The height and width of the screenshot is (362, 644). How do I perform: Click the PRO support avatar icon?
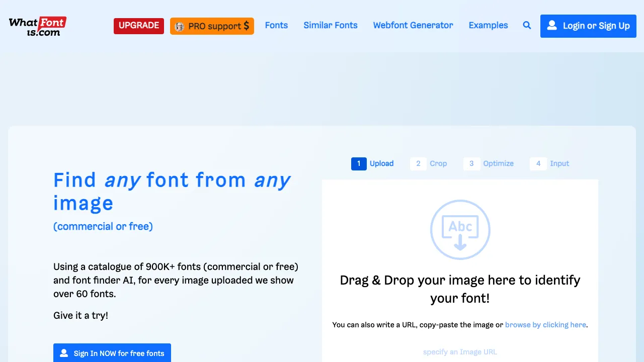click(x=180, y=26)
